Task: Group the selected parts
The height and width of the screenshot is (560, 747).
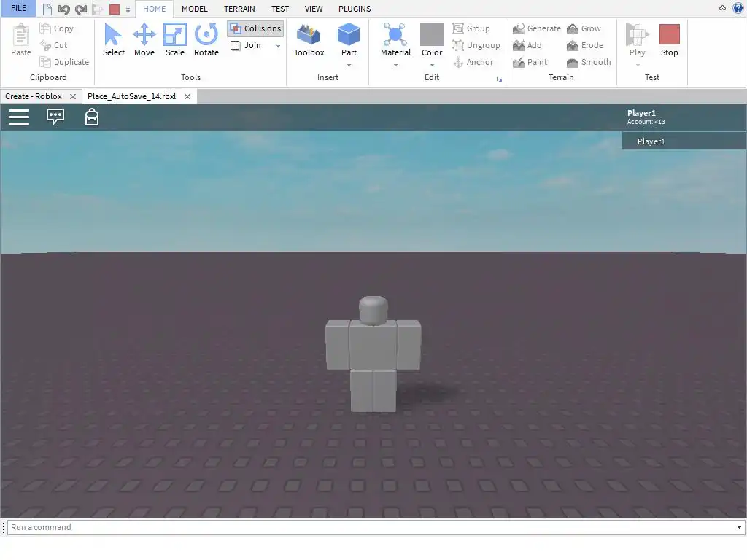Action: [471, 28]
